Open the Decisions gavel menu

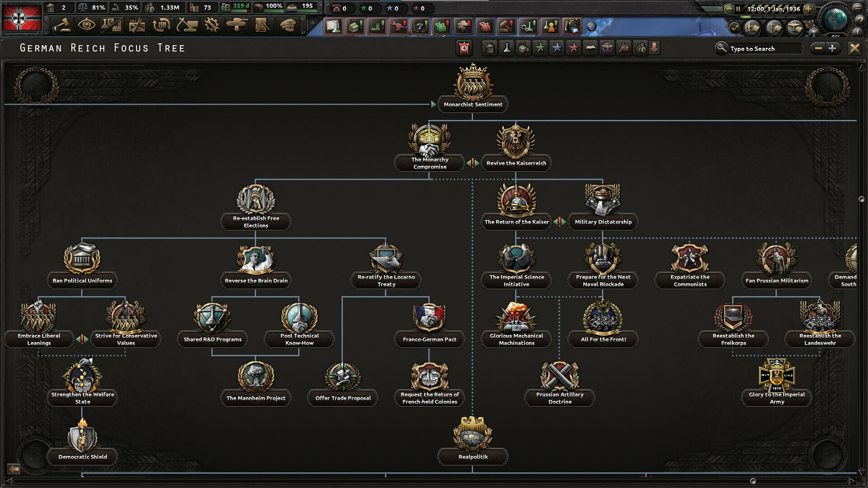62,25
